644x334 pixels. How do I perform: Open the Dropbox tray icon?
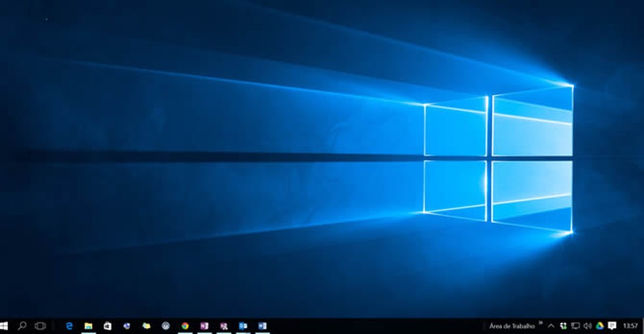[563, 326]
